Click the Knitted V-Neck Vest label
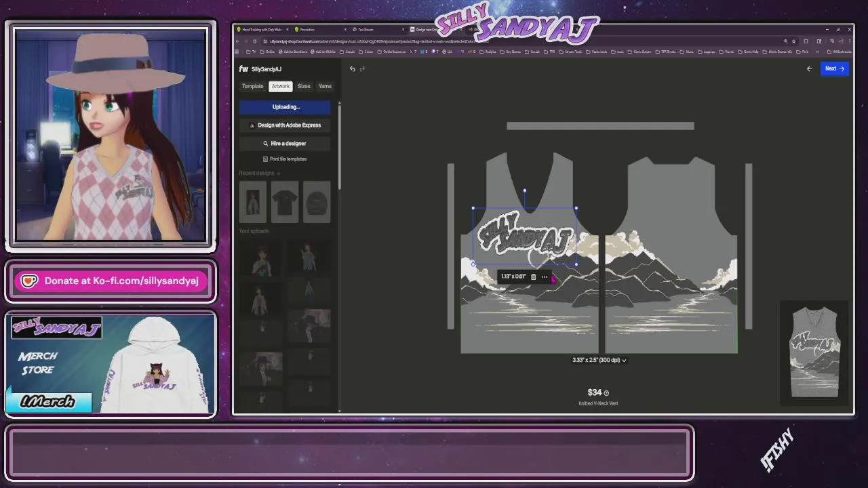The image size is (868, 488). [598, 403]
